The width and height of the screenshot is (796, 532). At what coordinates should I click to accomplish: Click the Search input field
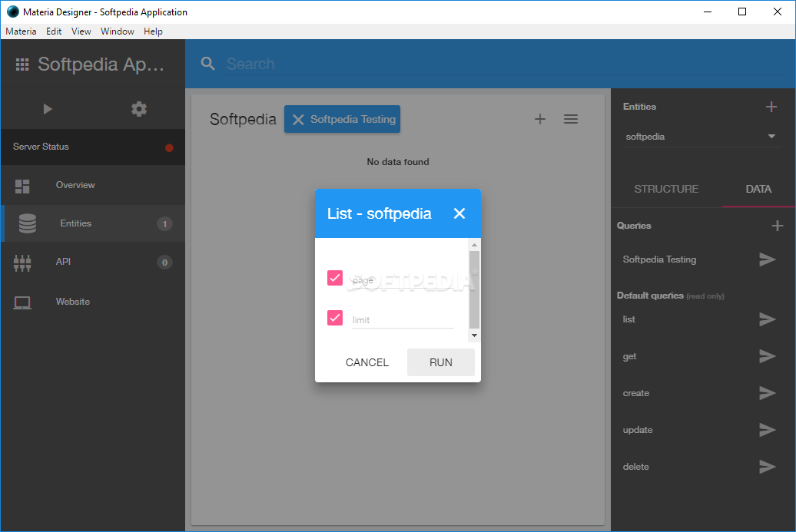(x=503, y=64)
